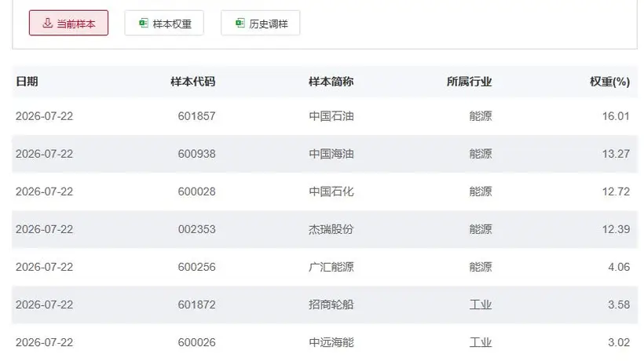Click 能源 industry in 中国海油 row
This screenshot has height=361, width=644.
pyautogui.click(x=481, y=154)
